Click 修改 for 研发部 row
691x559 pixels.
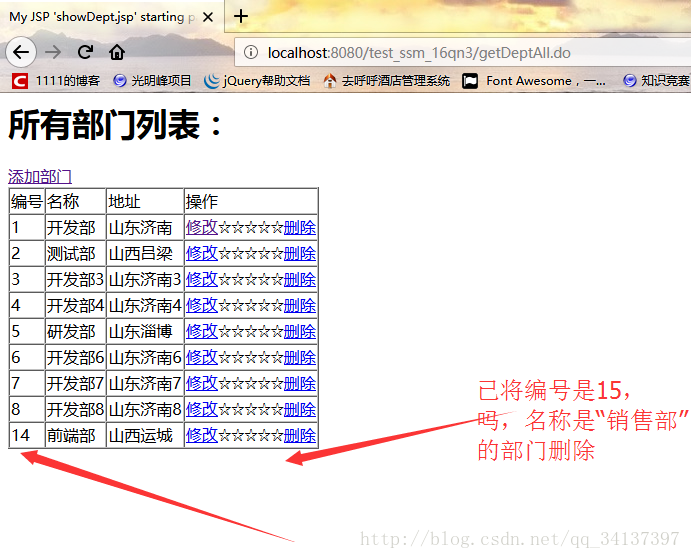coord(202,332)
